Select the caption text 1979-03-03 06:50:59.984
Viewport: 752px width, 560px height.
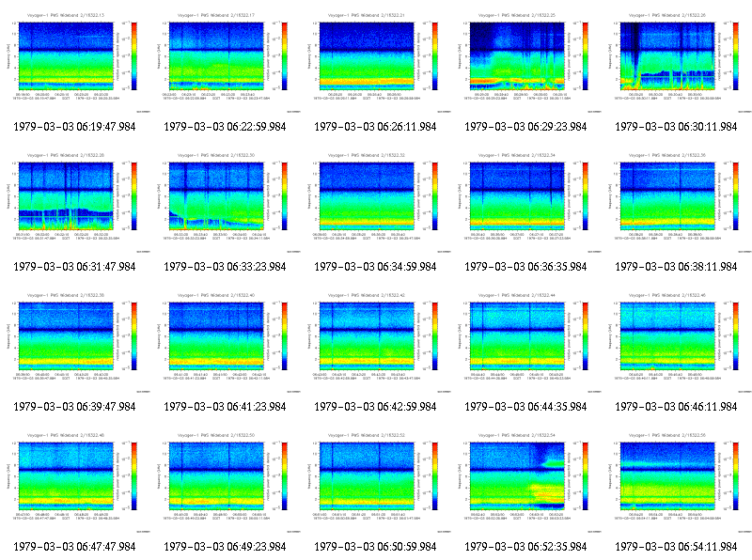[x=375, y=547]
